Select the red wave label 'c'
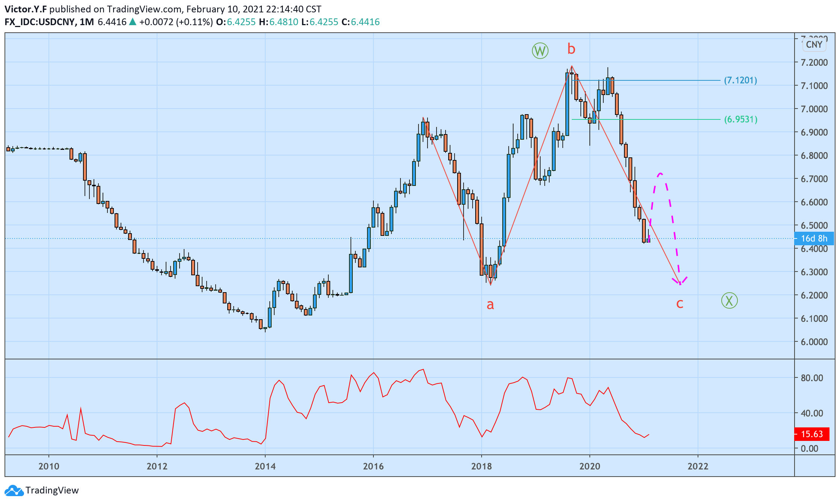The image size is (840, 504). tap(680, 303)
